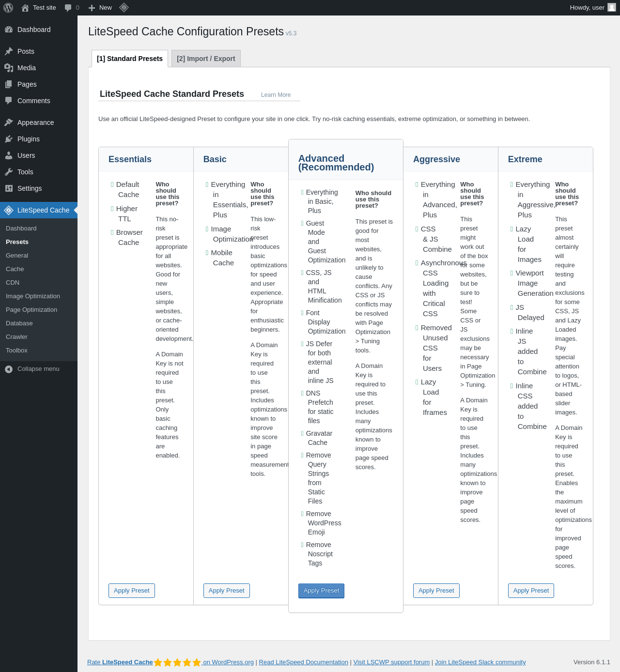Click the Settings sliders icon
This screenshot has height=672, width=620.
9,188
